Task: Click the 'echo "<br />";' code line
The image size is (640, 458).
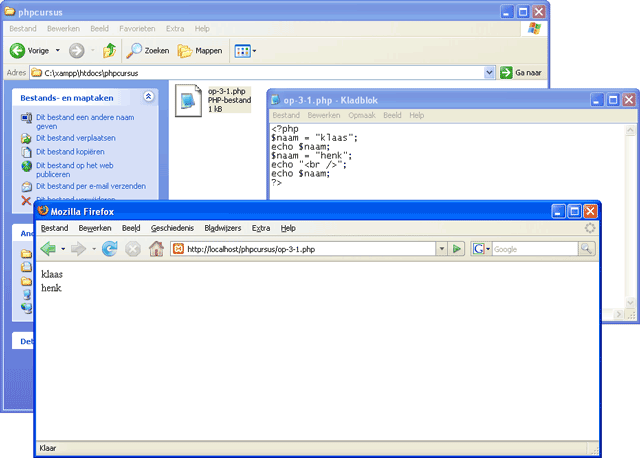Action: pos(309,165)
